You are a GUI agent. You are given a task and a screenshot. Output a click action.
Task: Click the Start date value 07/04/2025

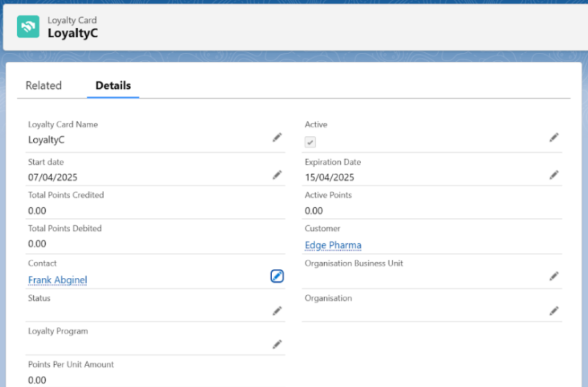point(52,177)
